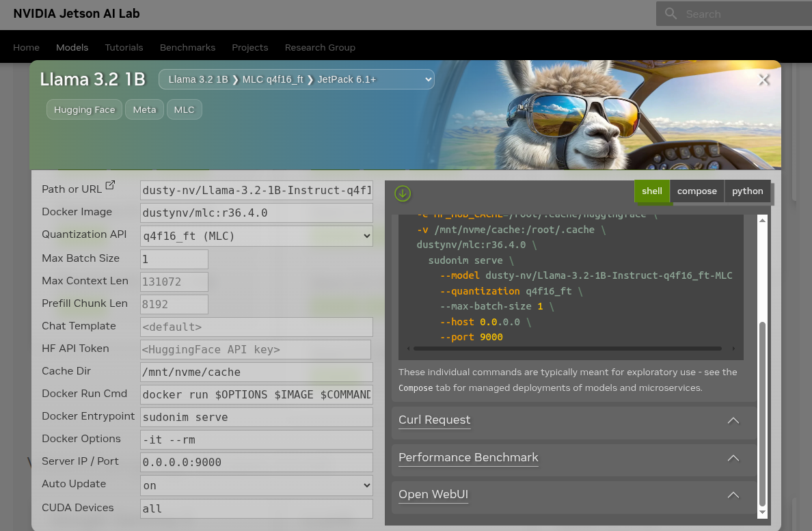Screen dimensions: 812x531
Task: Open Models in the navigation bar
Action: (72, 47)
